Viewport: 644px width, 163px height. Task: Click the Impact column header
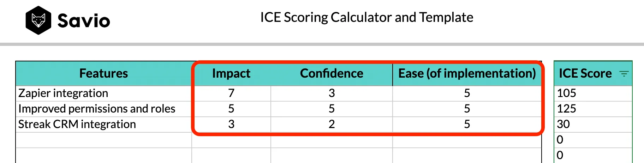(231, 73)
